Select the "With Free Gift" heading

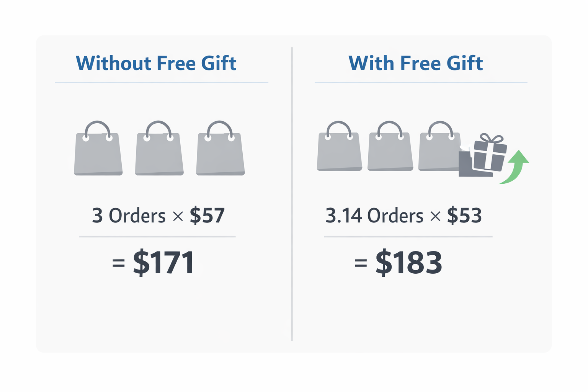click(x=415, y=63)
